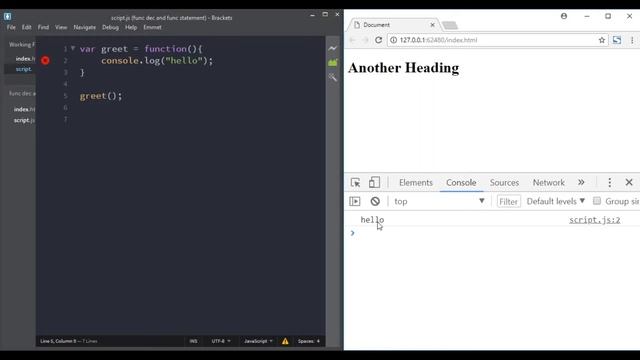Open a new Chrome tab

click(450, 26)
